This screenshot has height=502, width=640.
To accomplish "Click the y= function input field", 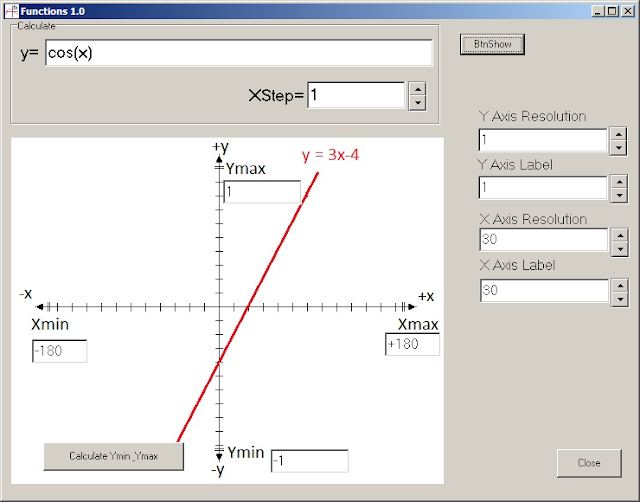I will tap(239, 53).
